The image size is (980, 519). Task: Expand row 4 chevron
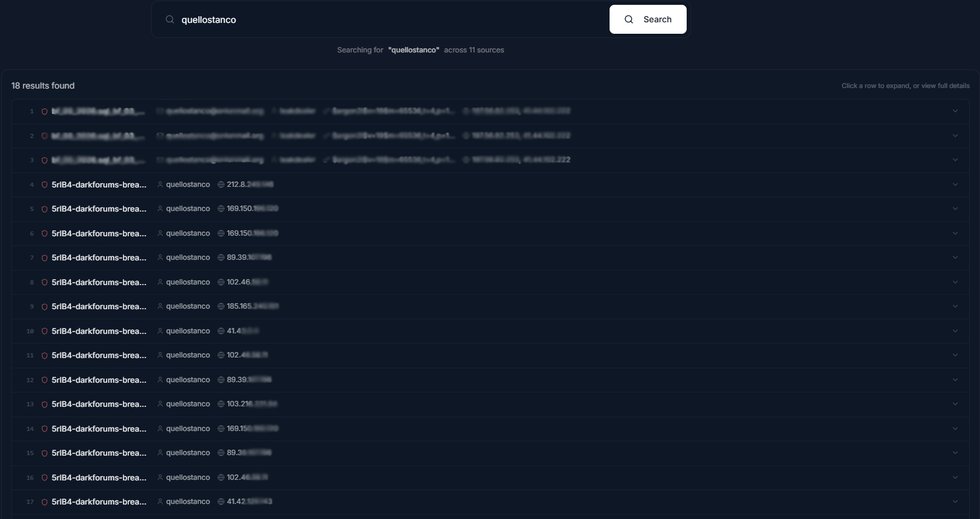point(955,184)
